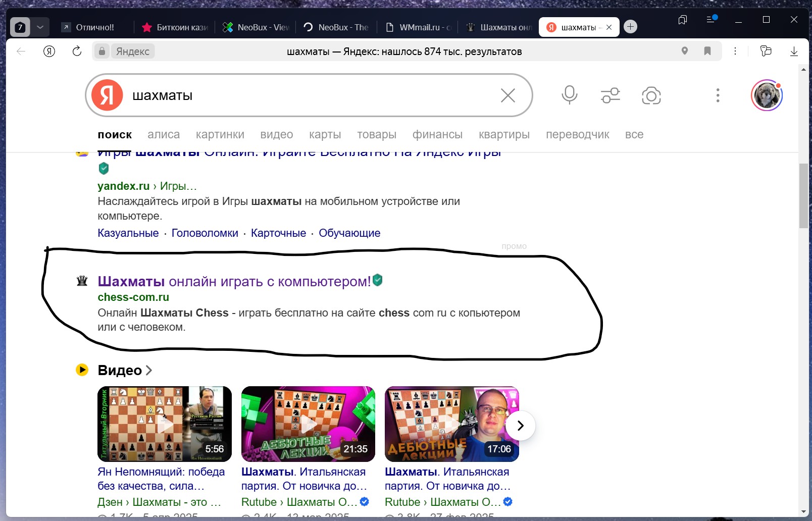Screen dimensions: 812x521
Task: Open the location pin icon in address bar
Action: point(685,51)
